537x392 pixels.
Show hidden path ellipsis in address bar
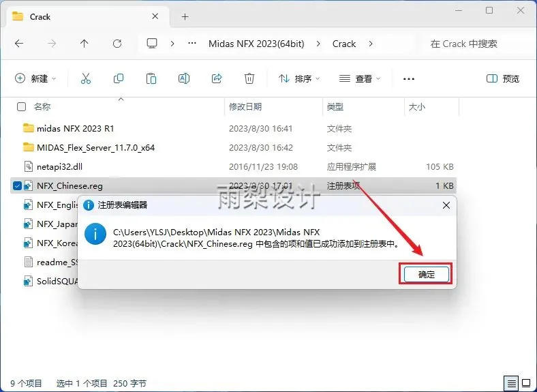click(192, 43)
